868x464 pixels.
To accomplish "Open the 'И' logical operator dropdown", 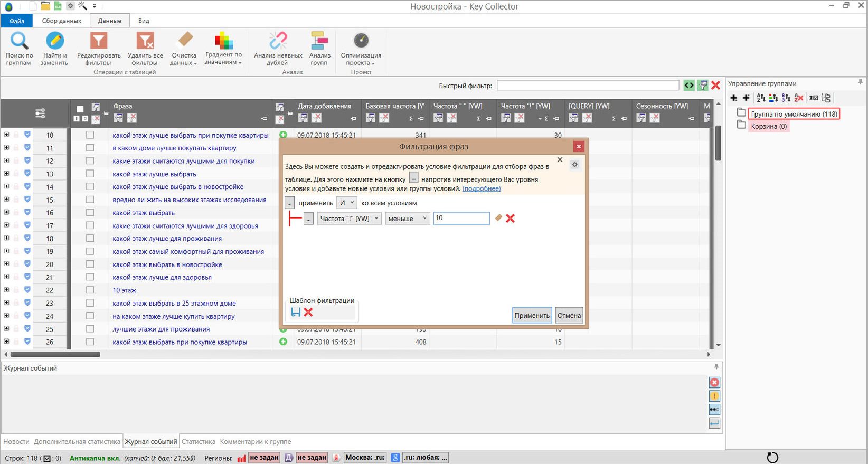I will tap(346, 203).
